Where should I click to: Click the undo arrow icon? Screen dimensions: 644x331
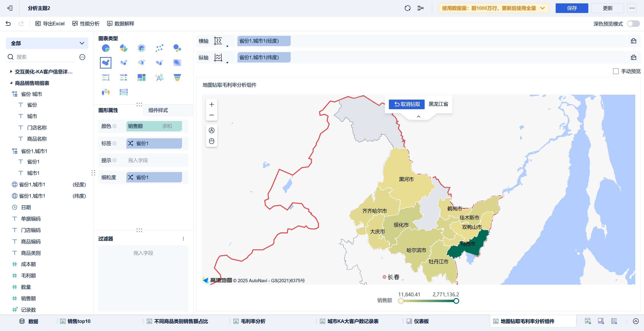[8, 23]
